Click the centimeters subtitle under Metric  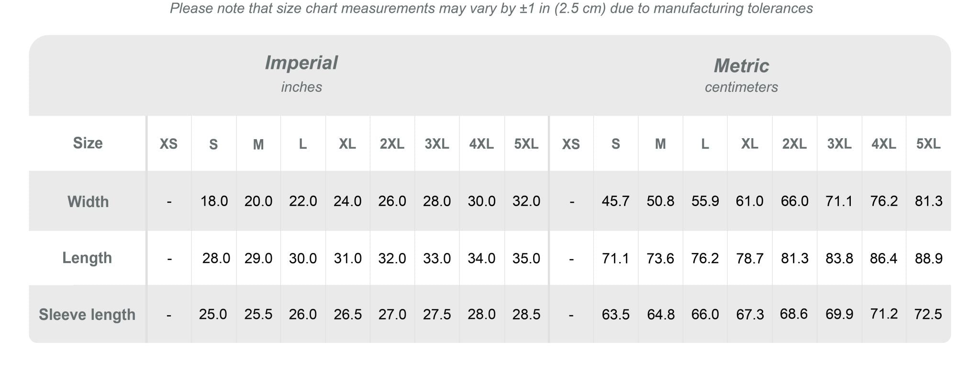(x=741, y=87)
